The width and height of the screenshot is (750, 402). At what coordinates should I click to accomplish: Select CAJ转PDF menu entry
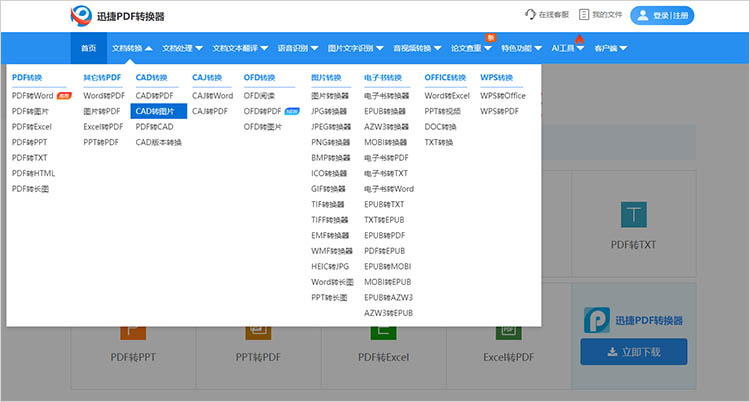(210, 111)
